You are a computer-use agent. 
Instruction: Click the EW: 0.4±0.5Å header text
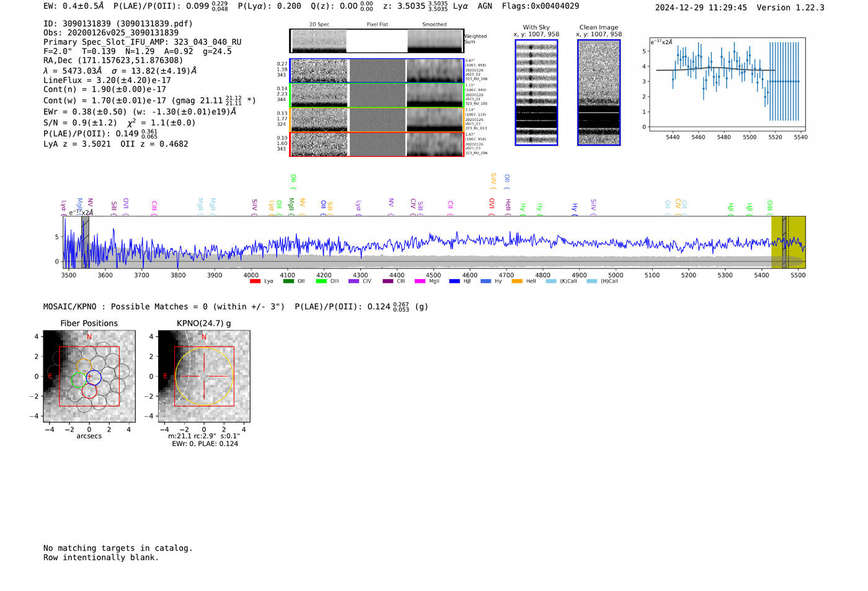pyautogui.click(x=74, y=6)
